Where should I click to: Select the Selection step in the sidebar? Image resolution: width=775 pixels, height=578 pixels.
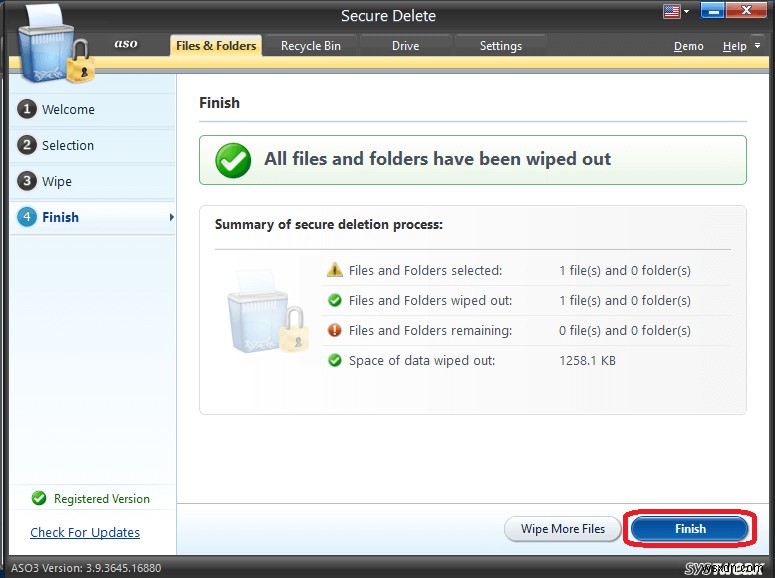click(67, 146)
